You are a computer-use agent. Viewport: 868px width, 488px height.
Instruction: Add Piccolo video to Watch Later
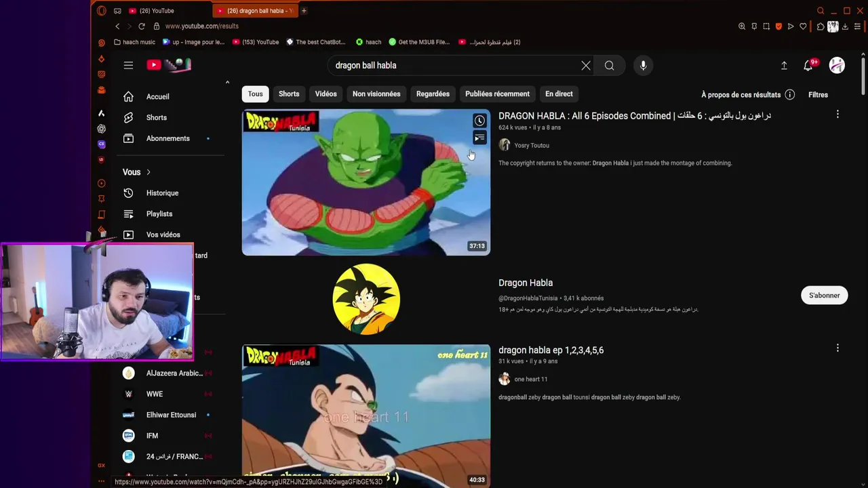pyautogui.click(x=479, y=121)
